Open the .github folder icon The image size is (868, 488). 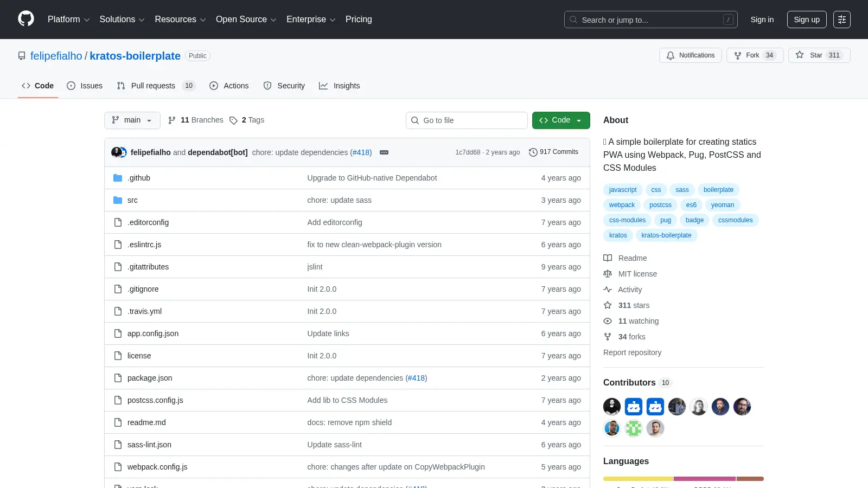(118, 178)
